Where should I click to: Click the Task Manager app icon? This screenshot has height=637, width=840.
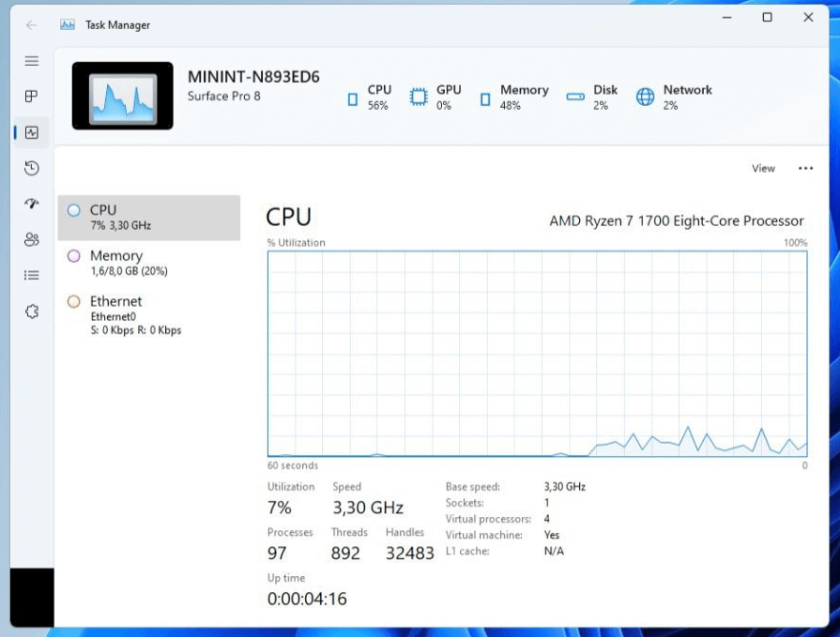68,24
